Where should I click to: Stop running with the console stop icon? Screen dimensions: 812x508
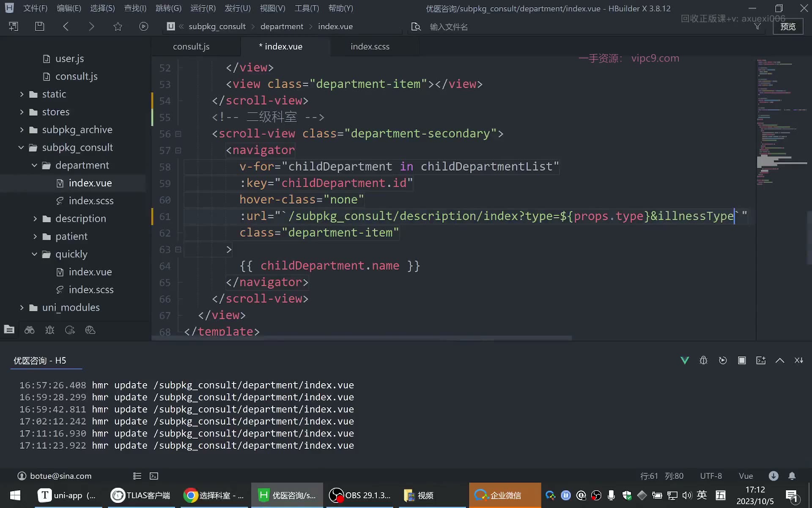tap(742, 360)
